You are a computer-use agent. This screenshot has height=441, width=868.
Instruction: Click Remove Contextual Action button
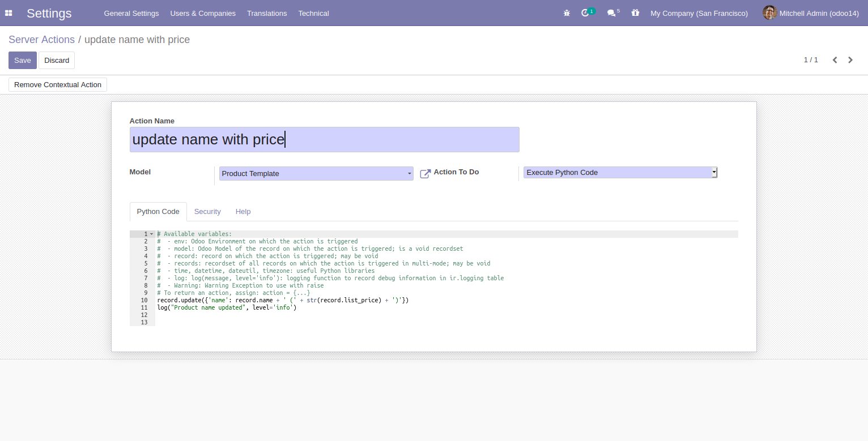tap(58, 85)
